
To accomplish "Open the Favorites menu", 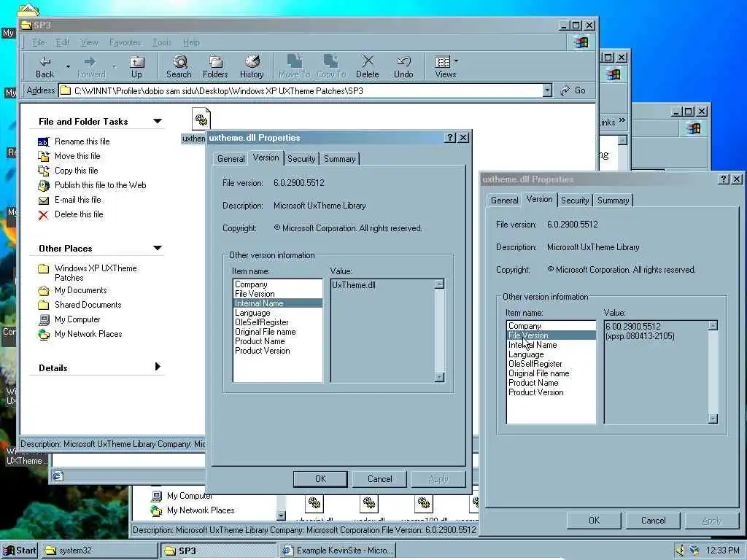I will click(x=125, y=42).
